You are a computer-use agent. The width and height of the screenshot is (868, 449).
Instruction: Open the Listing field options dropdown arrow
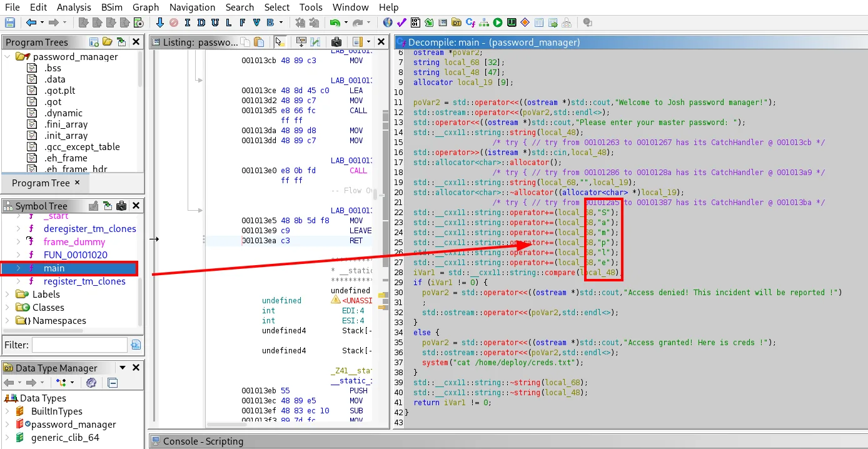tap(369, 42)
